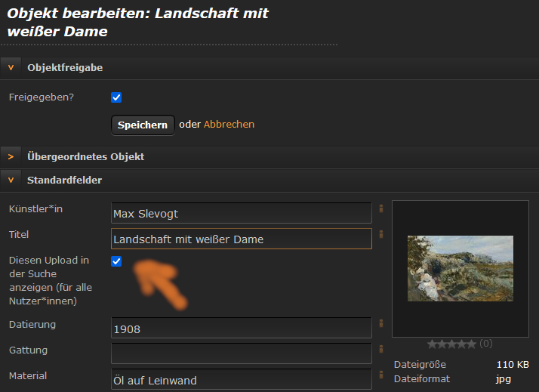The width and height of the screenshot is (539, 392).
Task: Focus the Künstler*in field with Max Slevogt
Action: point(242,213)
